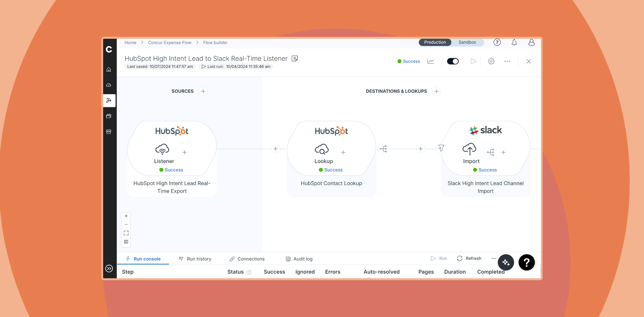This screenshot has height=317, width=644.
Task: Open the AI assistant sparkle button
Action: 506,263
